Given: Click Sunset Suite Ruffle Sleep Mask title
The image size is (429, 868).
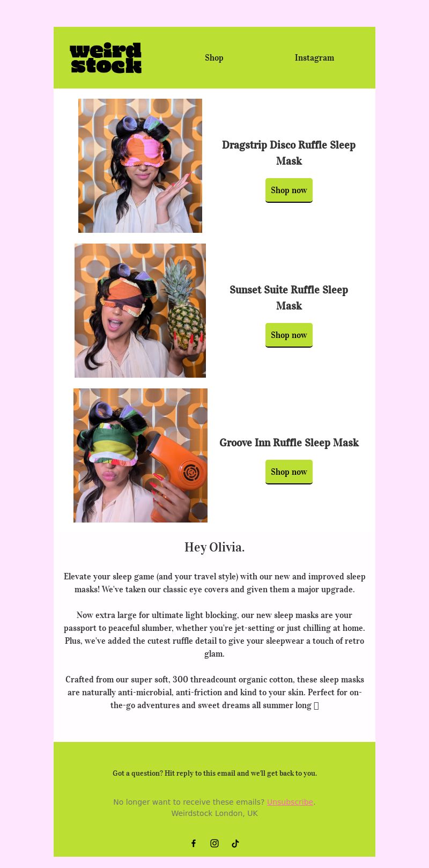Looking at the screenshot, I should coord(289,298).
